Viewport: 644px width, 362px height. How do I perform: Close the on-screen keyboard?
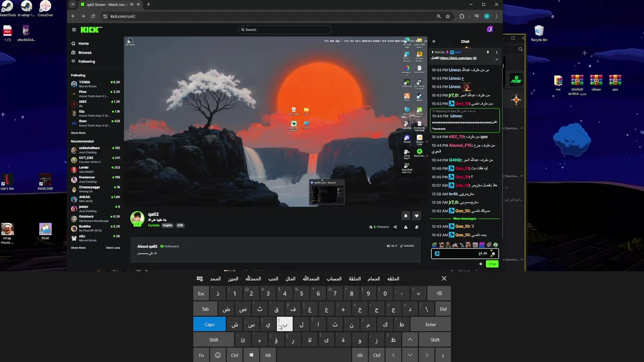coord(444,279)
